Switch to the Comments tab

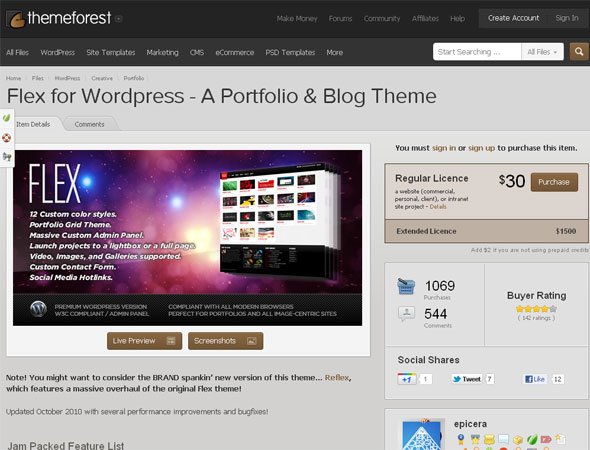click(89, 124)
